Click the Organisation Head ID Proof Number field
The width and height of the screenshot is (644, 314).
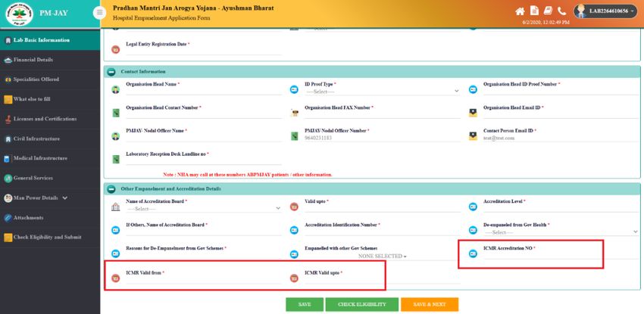tap(560, 91)
